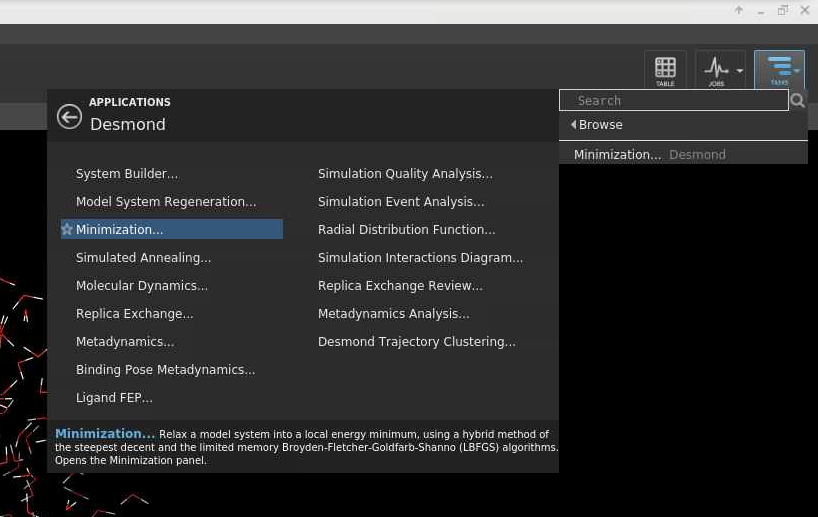Choose Radial Distribution Function
Viewport: 818px width, 517px height.
tap(406, 230)
